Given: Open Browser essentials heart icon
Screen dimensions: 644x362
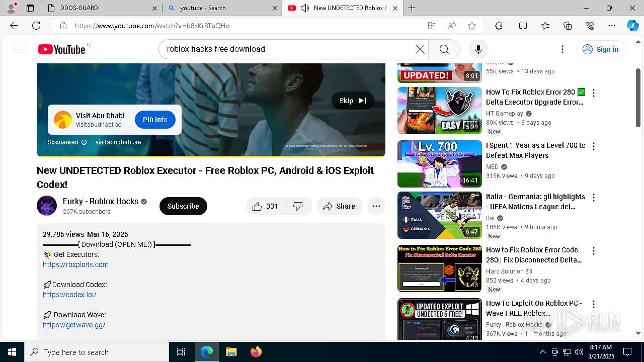Looking at the screenshot, I should 590,26.
